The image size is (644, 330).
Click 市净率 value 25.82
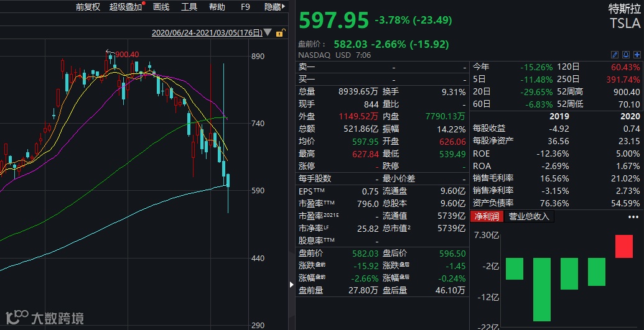click(368, 228)
